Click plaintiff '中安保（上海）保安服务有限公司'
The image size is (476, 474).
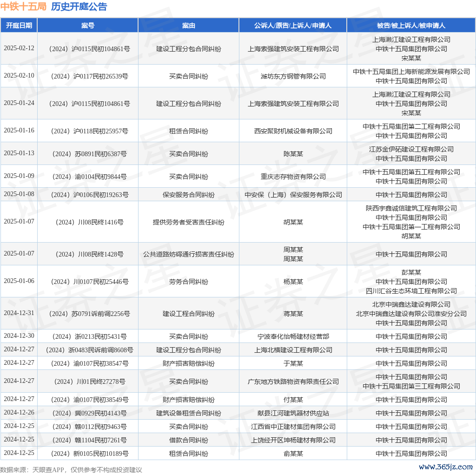[x=293, y=195]
